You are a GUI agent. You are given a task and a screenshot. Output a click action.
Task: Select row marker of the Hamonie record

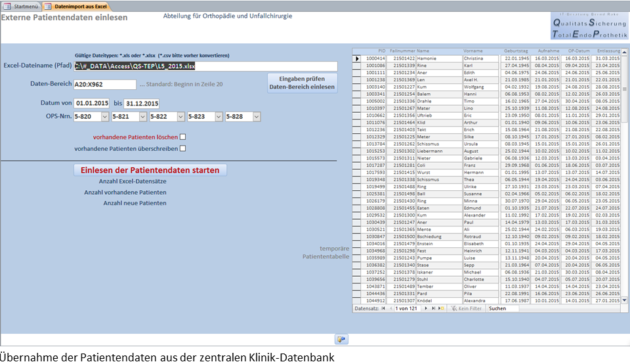[x=357, y=58]
